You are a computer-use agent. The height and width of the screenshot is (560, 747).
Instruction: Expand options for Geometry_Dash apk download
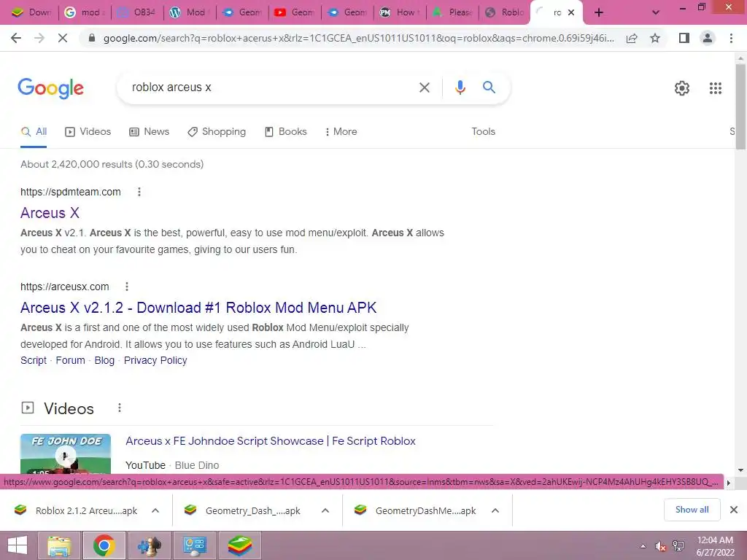(325, 510)
